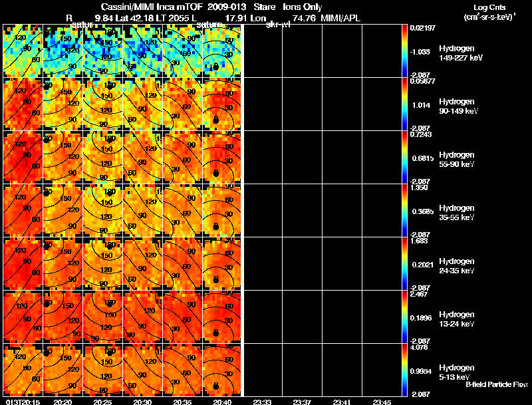The height and width of the screenshot is (405, 532).
Task: Select the 149-227 keV image at 20:25
Action: pos(102,51)
